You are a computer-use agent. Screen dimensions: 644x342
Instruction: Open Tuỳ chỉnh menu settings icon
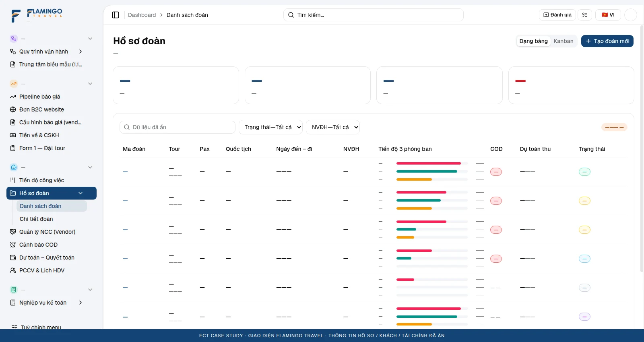point(14,327)
